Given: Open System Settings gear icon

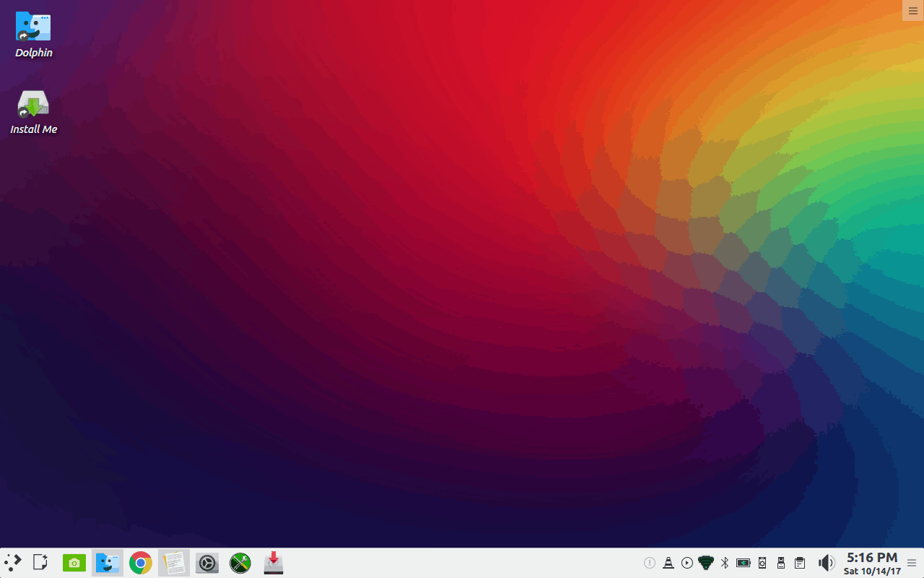Looking at the screenshot, I should (207, 563).
